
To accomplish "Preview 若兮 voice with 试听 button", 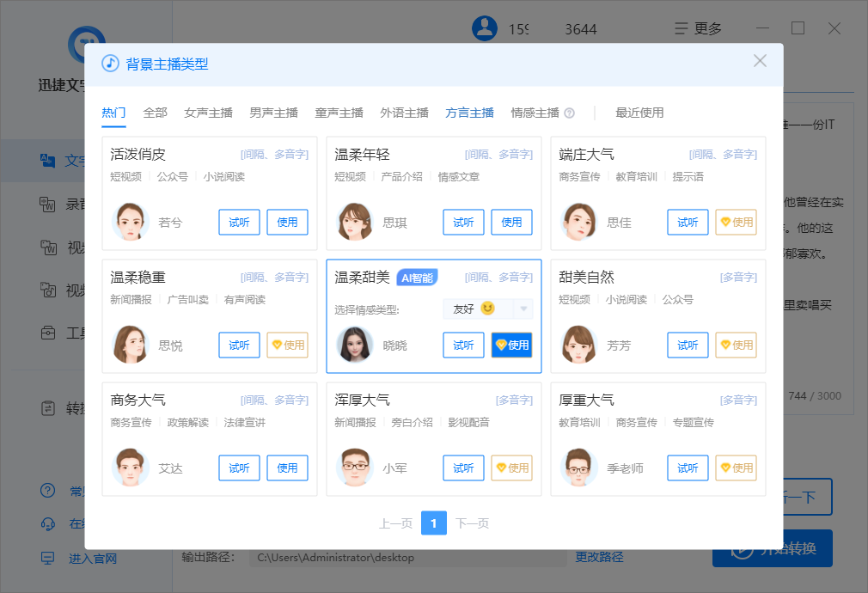I will [x=239, y=222].
